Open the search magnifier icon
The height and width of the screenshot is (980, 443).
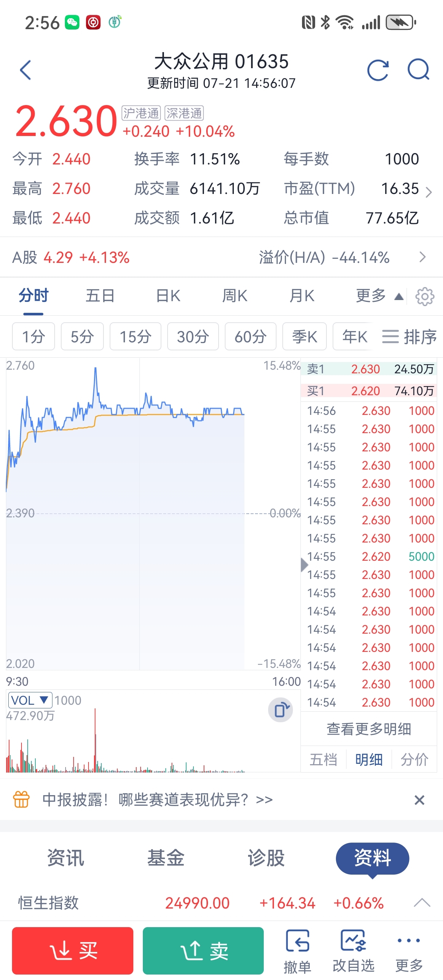click(x=418, y=70)
